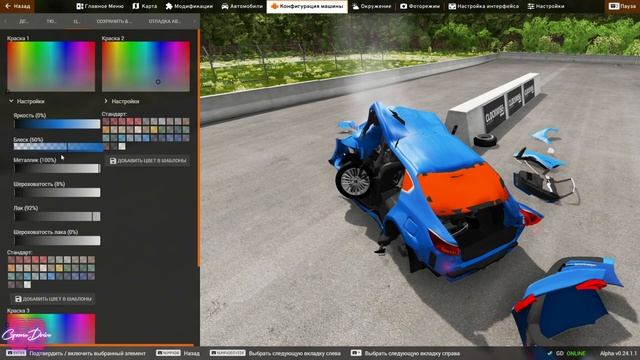This screenshot has height=360, width=640.
Task: Open Главное Меню from the top bar
Action: (100, 6)
